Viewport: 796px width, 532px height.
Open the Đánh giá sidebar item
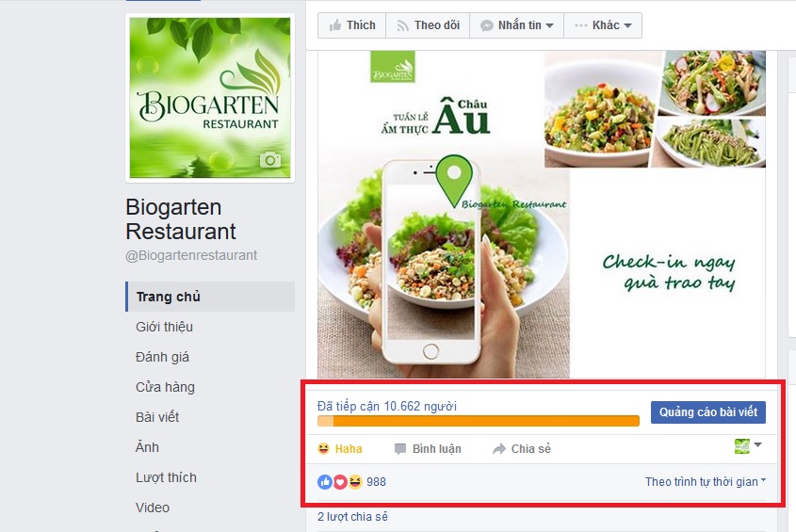(x=162, y=357)
